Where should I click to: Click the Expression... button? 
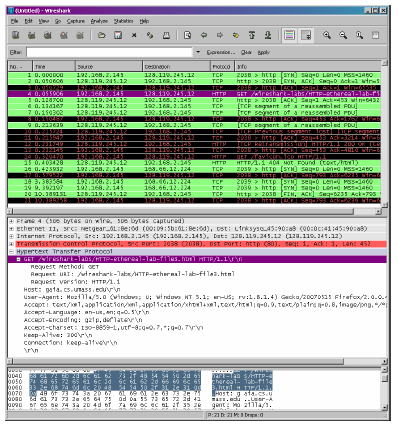220,52
